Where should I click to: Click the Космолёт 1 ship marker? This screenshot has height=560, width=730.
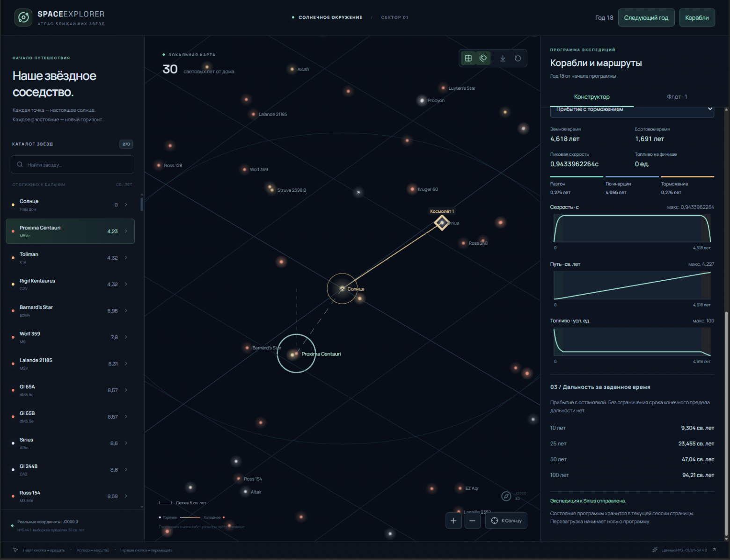click(x=442, y=223)
